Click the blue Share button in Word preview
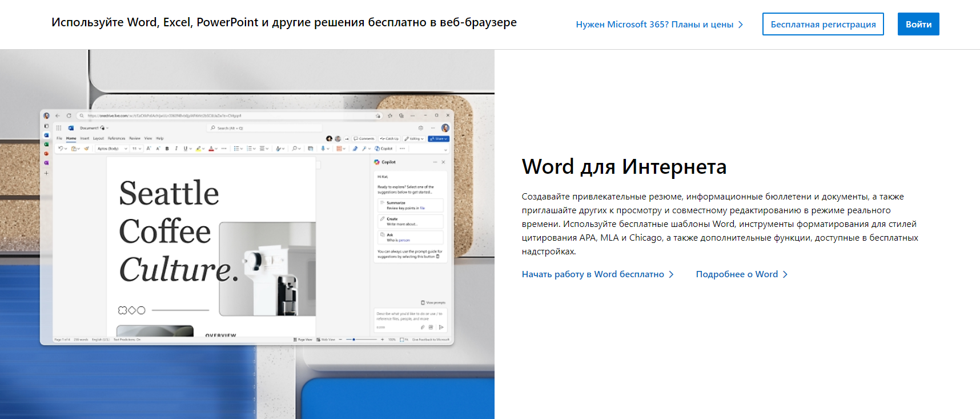This screenshot has width=980, height=419. click(439, 139)
